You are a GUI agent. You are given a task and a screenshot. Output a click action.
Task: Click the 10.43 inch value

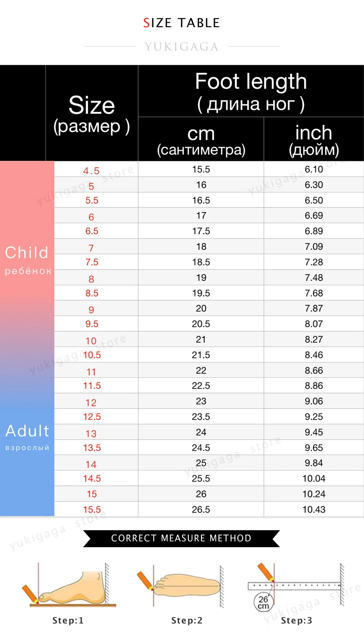coord(314,509)
